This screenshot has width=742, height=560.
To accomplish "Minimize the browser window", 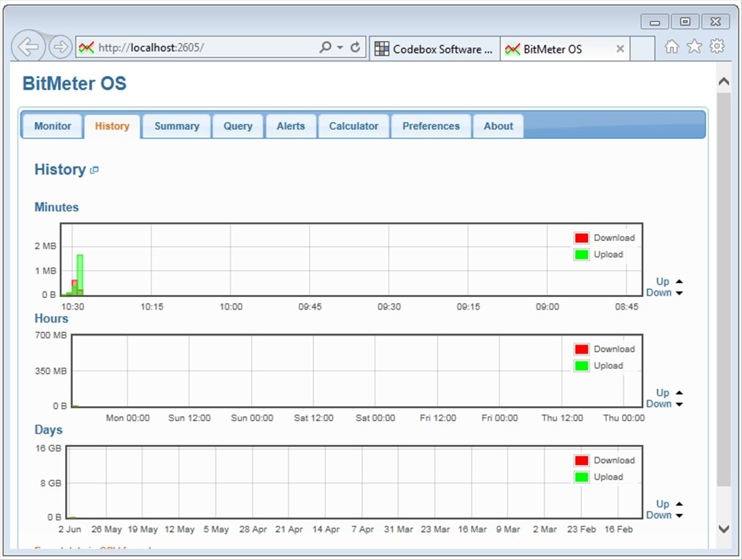I will (x=654, y=22).
